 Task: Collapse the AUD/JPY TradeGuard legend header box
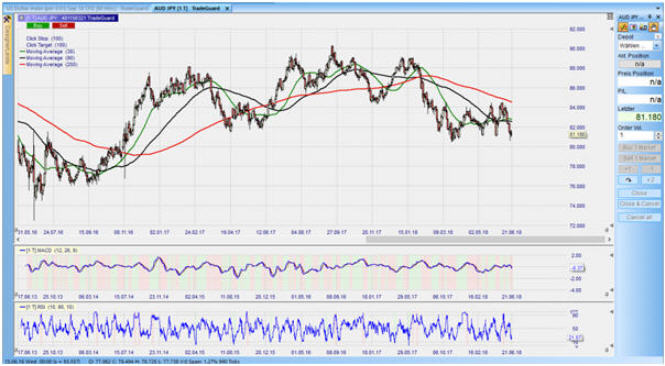point(21,18)
